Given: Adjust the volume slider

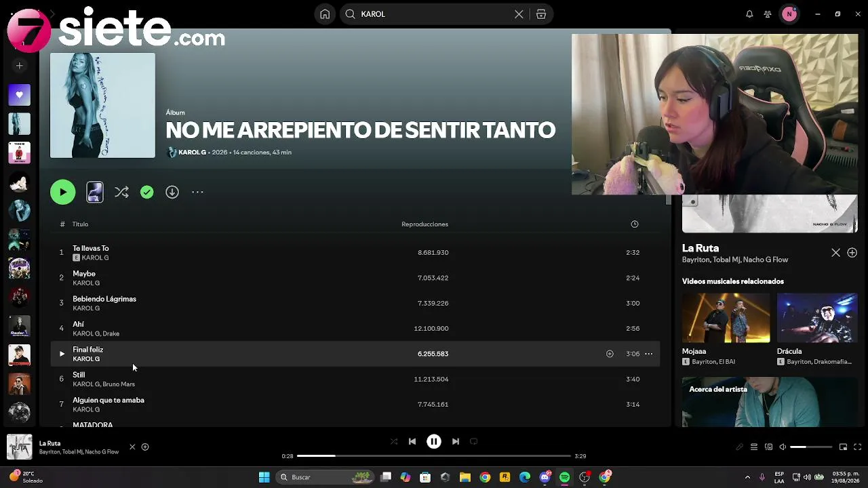Looking at the screenshot, I should point(811,447).
